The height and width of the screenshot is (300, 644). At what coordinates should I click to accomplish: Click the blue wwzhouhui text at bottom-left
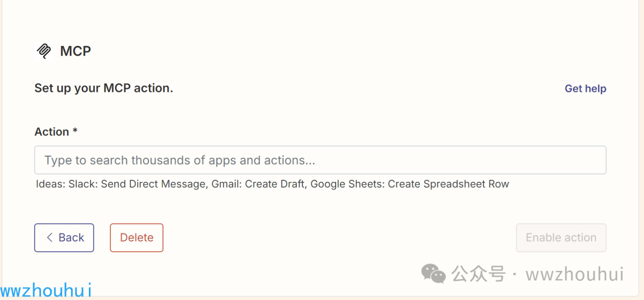pyautogui.click(x=45, y=289)
